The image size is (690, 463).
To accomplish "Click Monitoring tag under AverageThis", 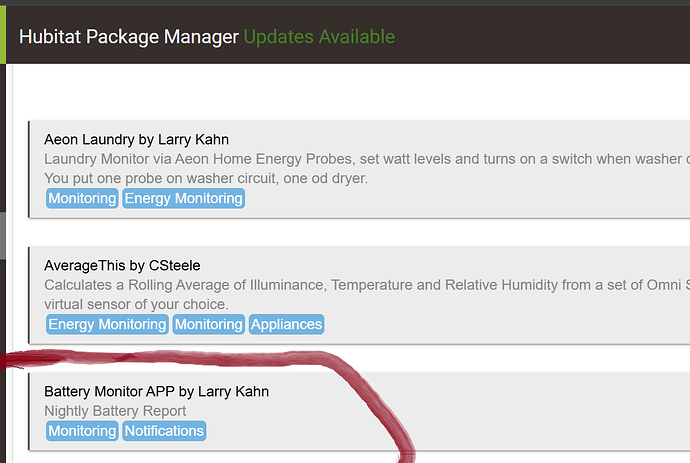I will tap(209, 324).
